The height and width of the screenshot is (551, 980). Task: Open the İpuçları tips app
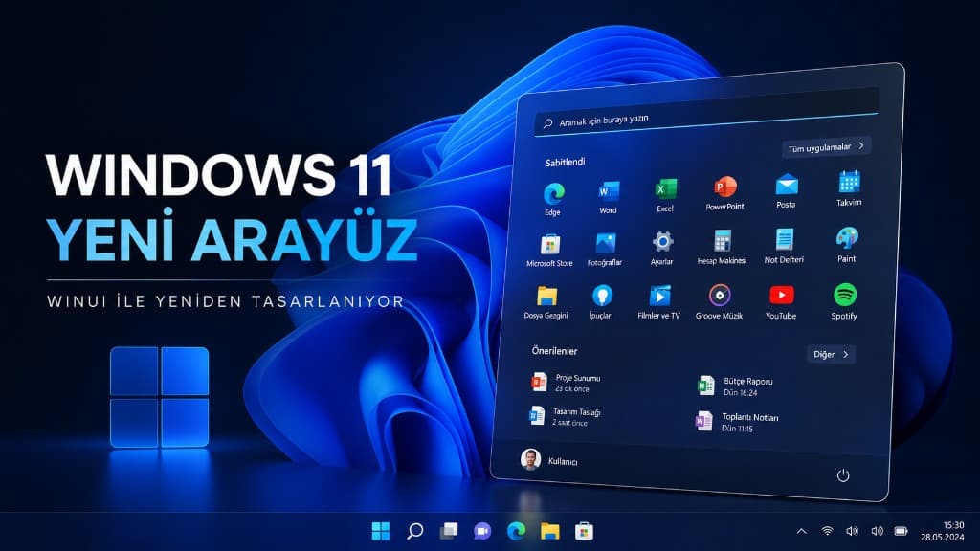tap(601, 302)
